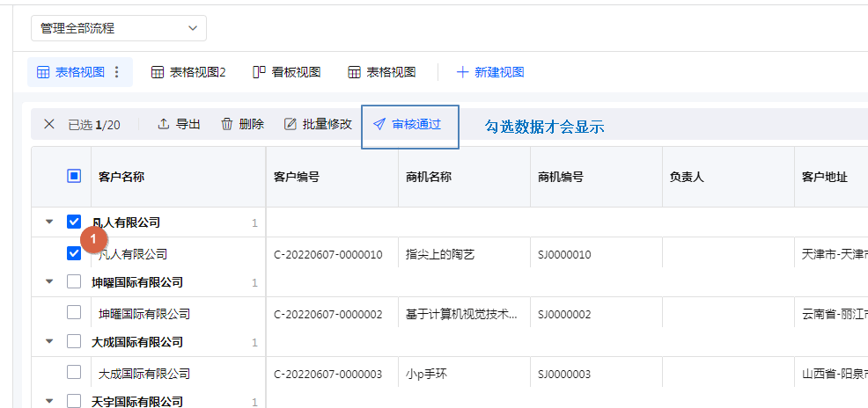Click the paper plane icon for 审核通过
The height and width of the screenshot is (408, 868).
tap(379, 125)
